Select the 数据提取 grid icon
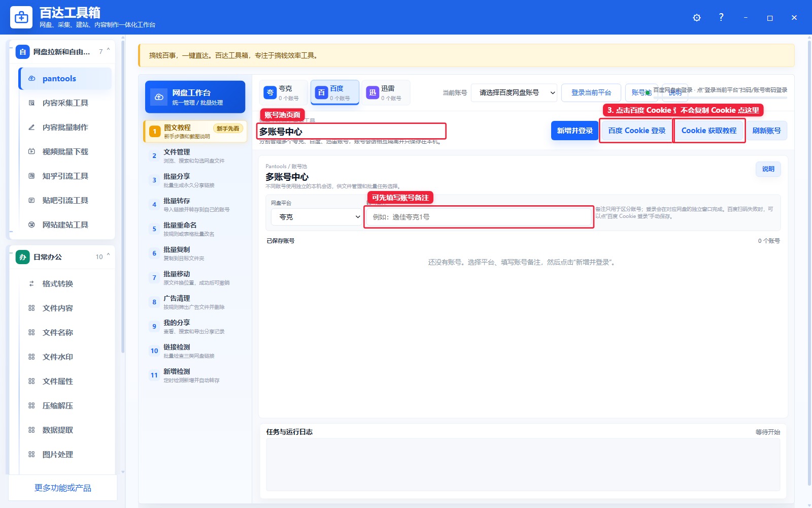Screen dimensions: 812x508 (31, 430)
